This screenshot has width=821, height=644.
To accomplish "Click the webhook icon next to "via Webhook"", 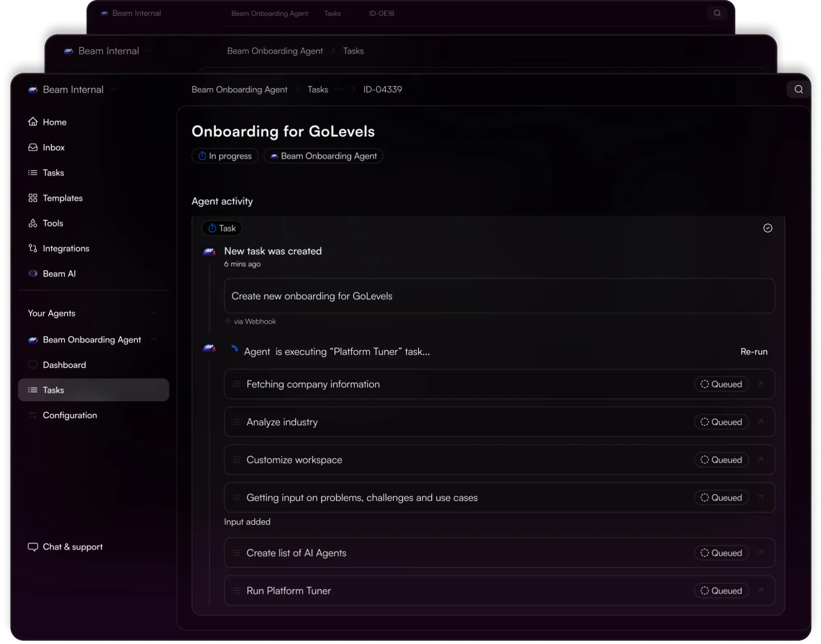I will (227, 321).
